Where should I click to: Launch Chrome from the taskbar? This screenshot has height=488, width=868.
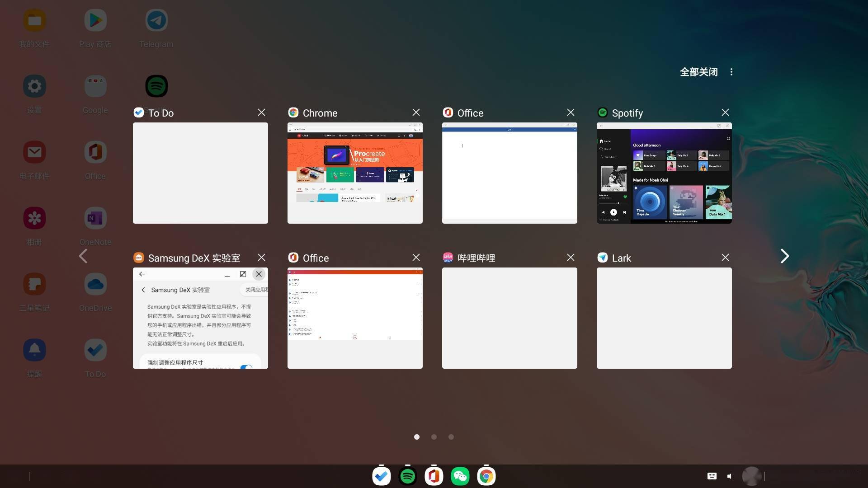[x=486, y=476]
